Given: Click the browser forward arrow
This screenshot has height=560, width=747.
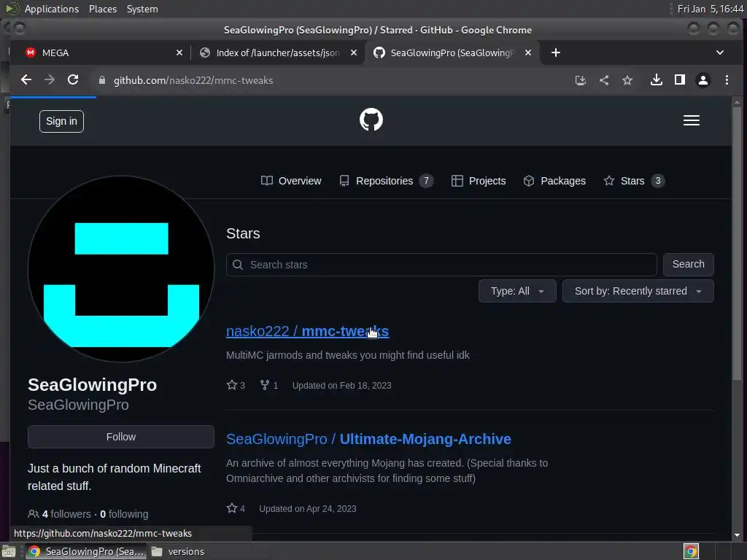Looking at the screenshot, I should 50,80.
